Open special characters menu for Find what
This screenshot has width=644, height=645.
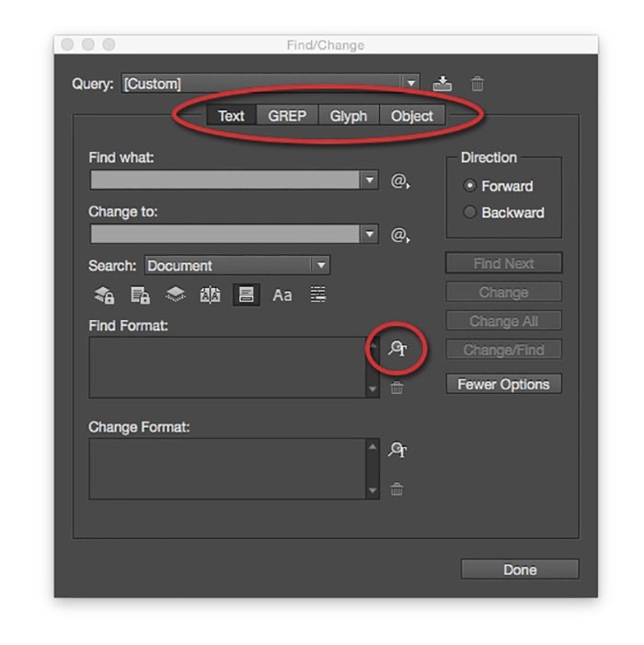pos(400,181)
